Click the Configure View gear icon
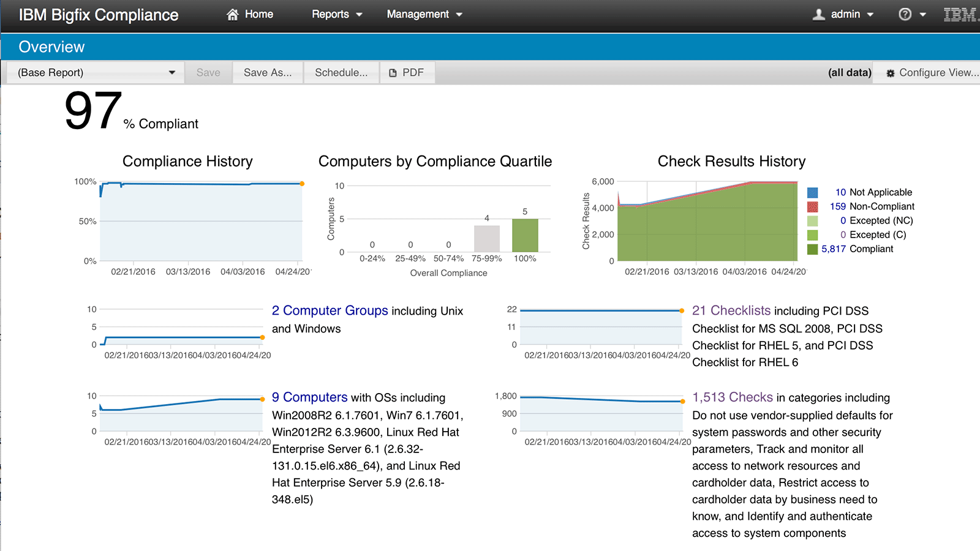Screen dimensions: 980x551 click(891, 72)
